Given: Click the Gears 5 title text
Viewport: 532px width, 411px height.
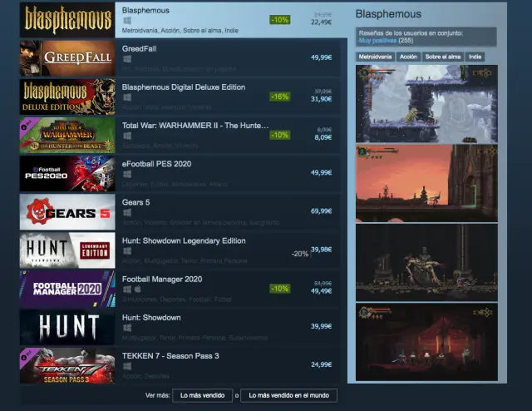Looking at the screenshot, I should pyautogui.click(x=135, y=202).
